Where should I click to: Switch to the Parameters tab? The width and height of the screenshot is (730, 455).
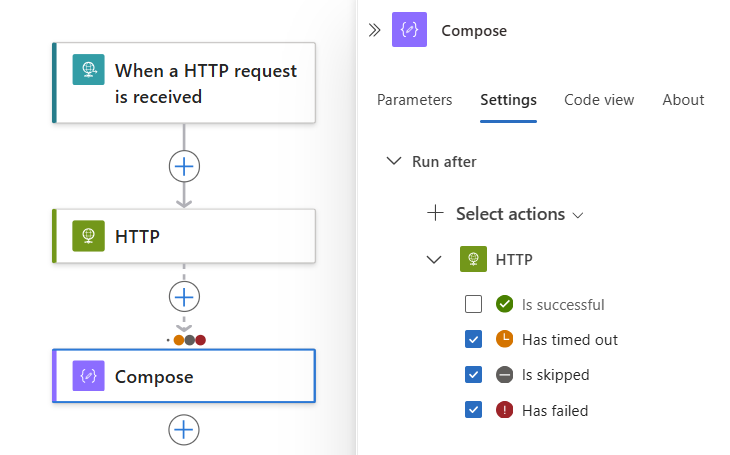pos(414,100)
